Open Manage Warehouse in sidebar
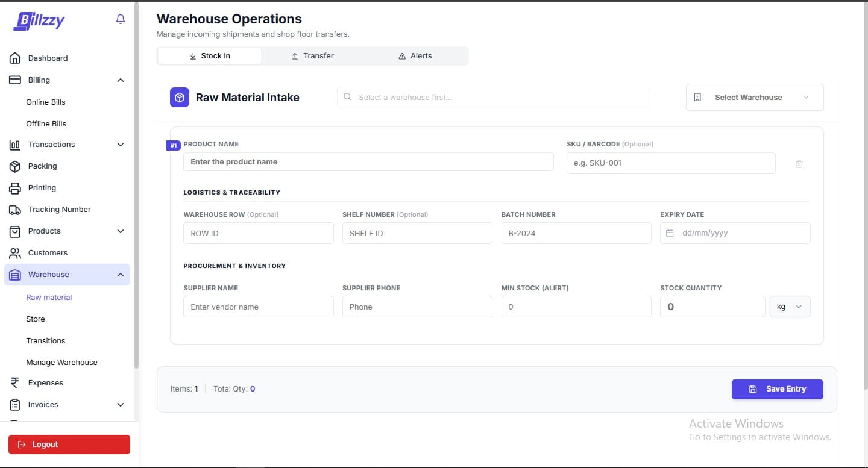 [61, 363]
